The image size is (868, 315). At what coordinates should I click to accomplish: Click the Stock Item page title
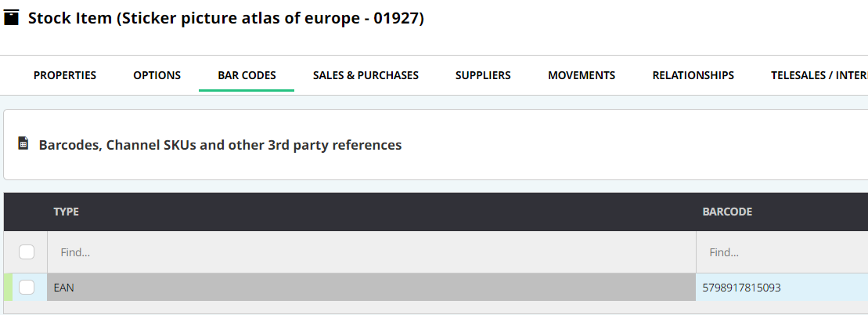coord(226,18)
